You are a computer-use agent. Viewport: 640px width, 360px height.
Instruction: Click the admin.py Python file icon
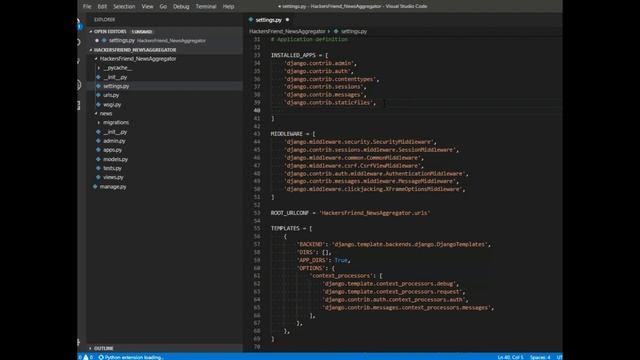[98, 141]
